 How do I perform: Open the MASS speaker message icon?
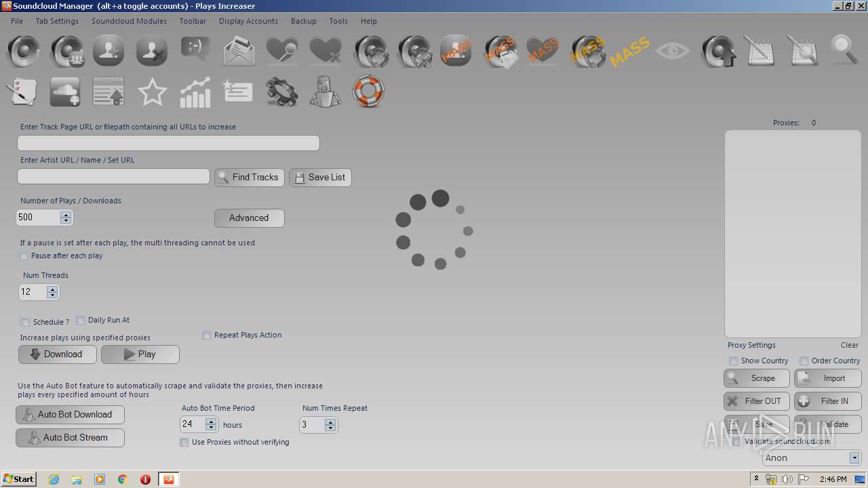pos(502,52)
